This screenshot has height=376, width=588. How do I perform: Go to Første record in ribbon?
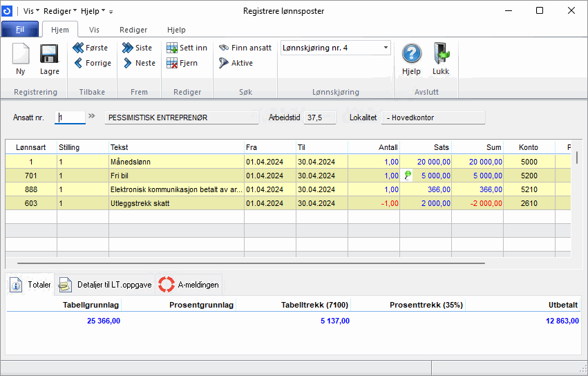click(91, 48)
